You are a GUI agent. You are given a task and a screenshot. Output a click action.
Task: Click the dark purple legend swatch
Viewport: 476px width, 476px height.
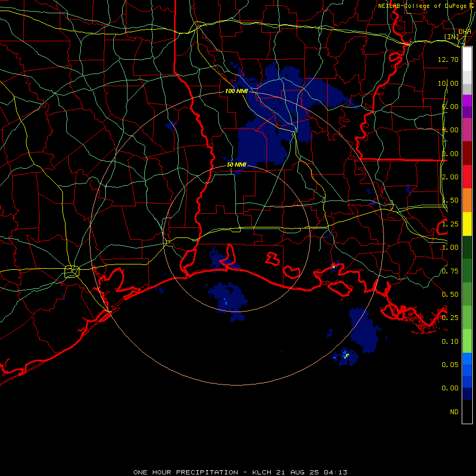tap(467, 112)
